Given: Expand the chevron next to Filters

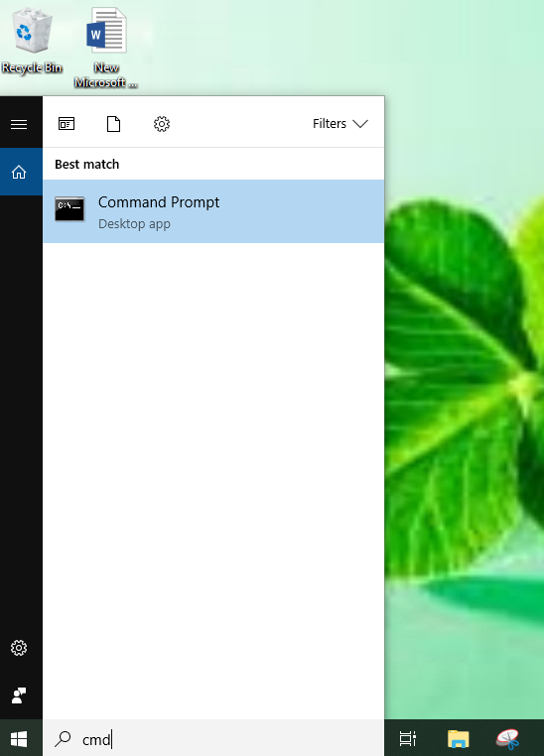Looking at the screenshot, I should (360, 124).
